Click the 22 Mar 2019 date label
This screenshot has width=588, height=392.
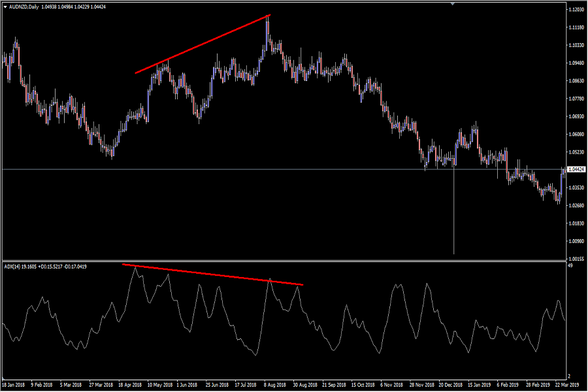(x=567, y=385)
